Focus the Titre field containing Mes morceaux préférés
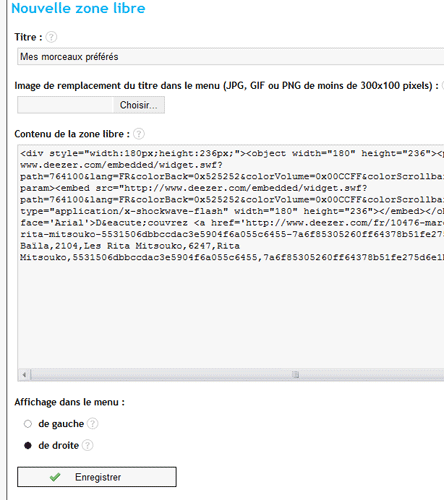This screenshot has width=444, height=500. coord(231,56)
